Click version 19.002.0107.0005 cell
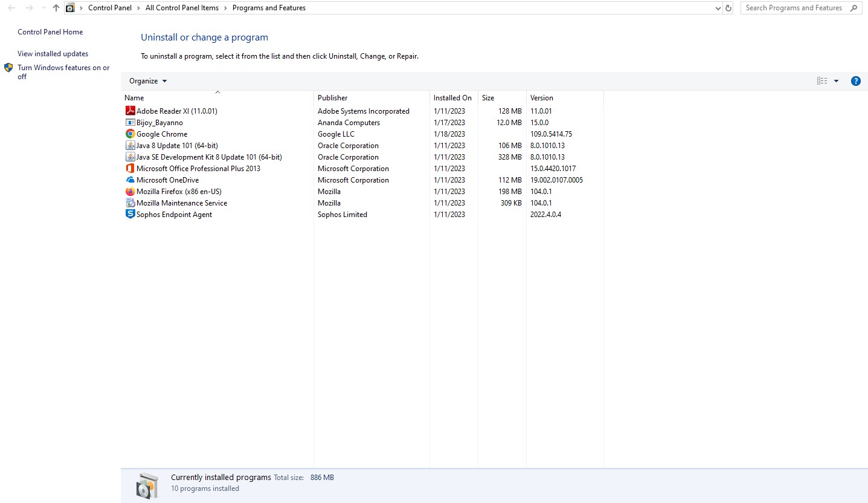 point(556,180)
